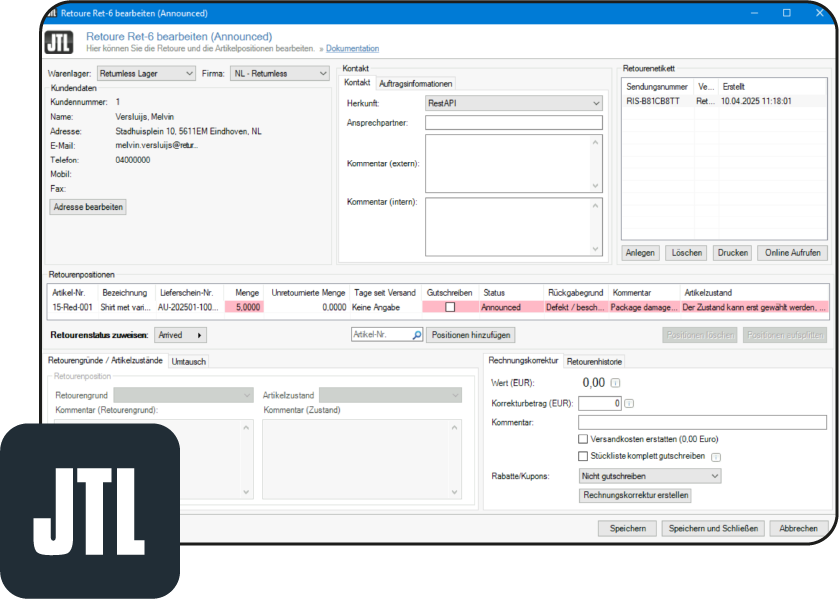Click info icon next to Korrekturbetrag field
839x599 pixels.
(629, 403)
